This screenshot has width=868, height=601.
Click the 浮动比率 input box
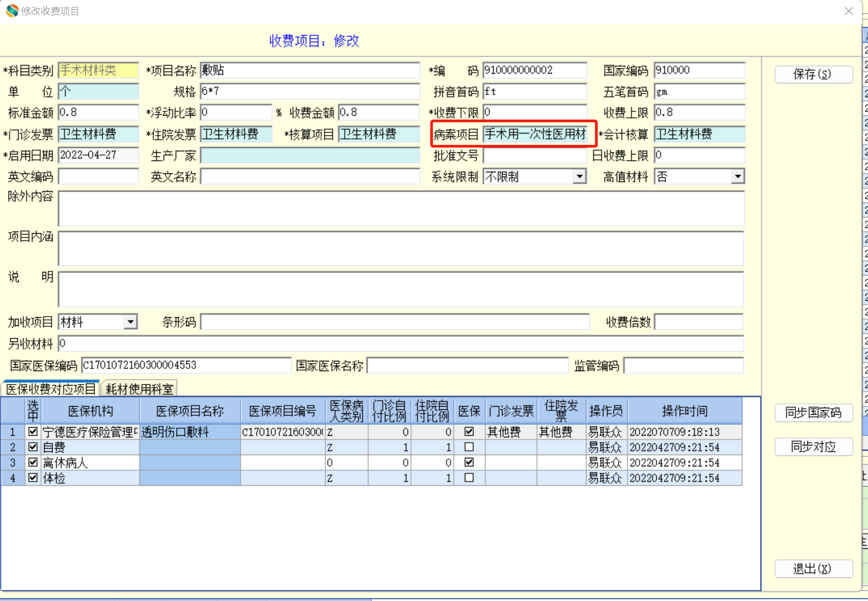pos(236,113)
